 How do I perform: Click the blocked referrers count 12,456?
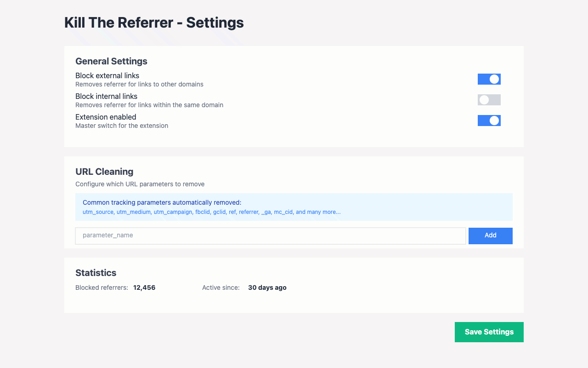pos(144,287)
